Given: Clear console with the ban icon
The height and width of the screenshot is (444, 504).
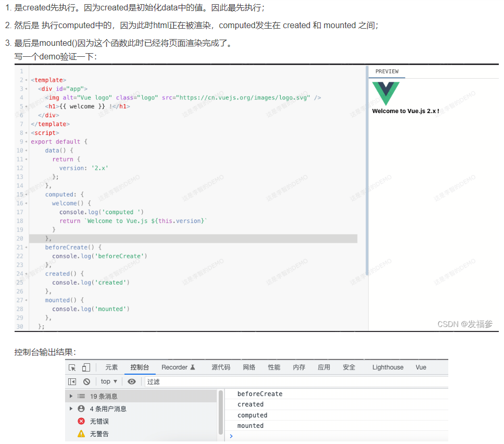Looking at the screenshot, I should click(x=86, y=381).
